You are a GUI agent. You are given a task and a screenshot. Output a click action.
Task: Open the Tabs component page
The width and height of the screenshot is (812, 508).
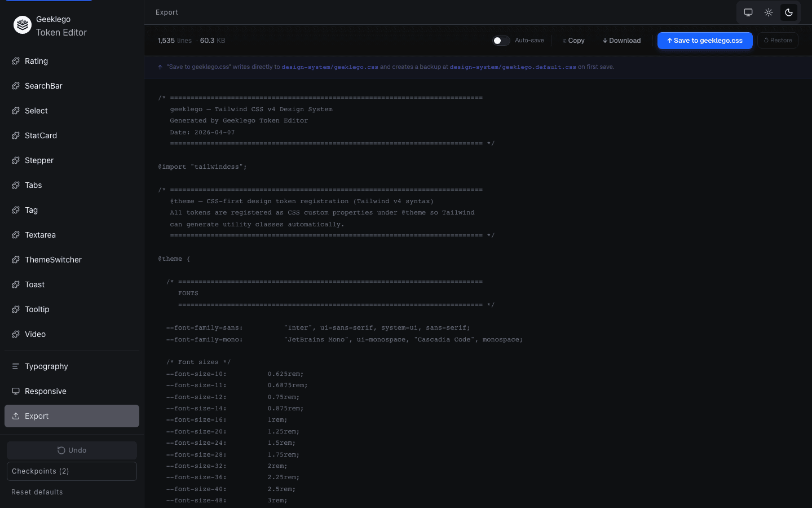(72, 185)
